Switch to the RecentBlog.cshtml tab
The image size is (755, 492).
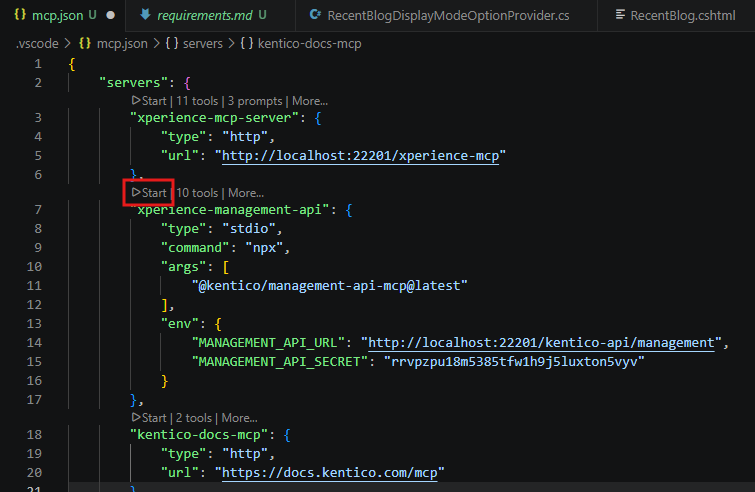click(x=676, y=15)
